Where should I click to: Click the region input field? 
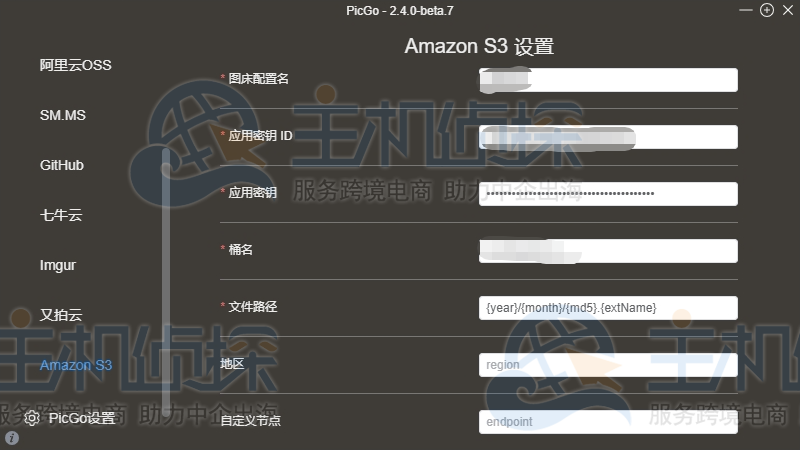click(x=608, y=365)
